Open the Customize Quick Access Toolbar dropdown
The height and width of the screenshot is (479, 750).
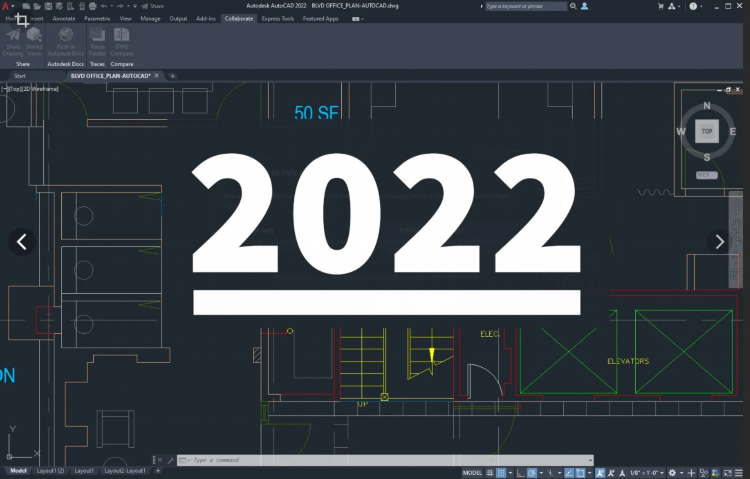coord(135,6)
